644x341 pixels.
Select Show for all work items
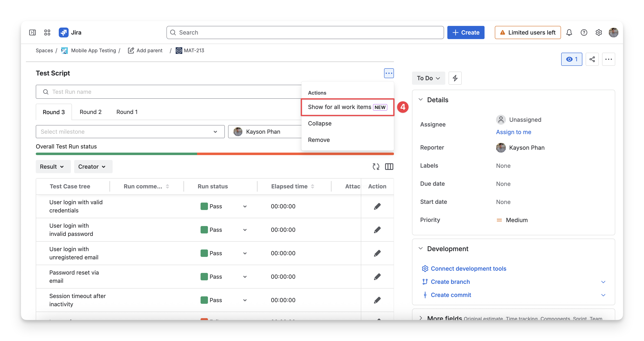click(347, 107)
